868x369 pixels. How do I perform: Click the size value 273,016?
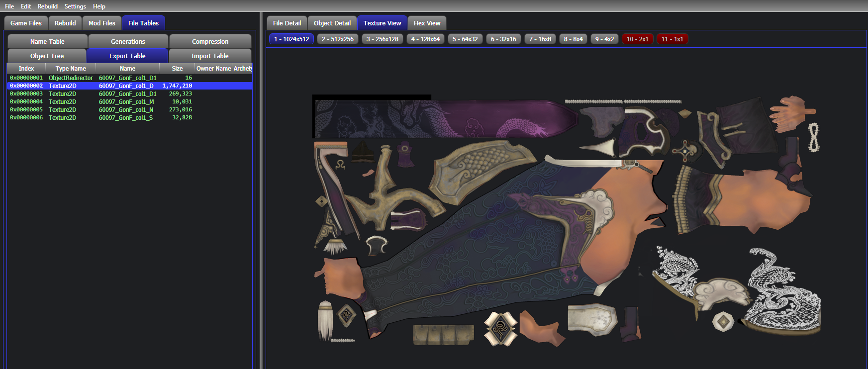pos(180,109)
